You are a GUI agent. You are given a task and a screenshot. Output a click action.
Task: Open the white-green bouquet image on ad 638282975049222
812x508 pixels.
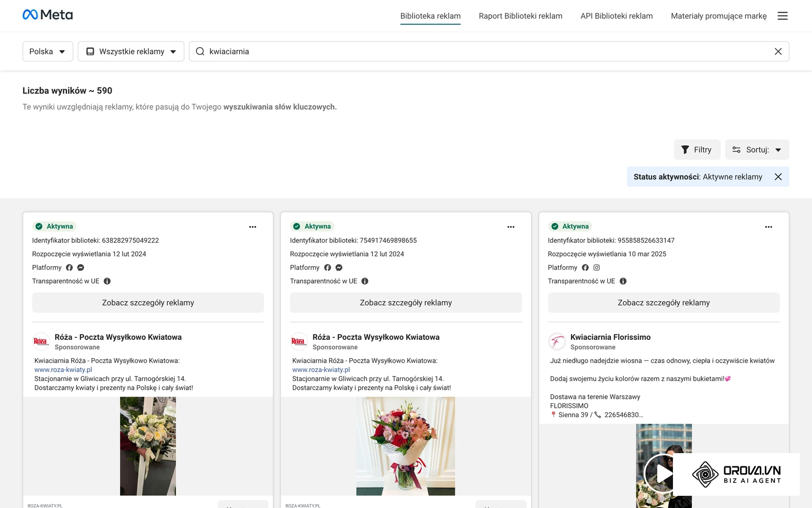pos(148,446)
